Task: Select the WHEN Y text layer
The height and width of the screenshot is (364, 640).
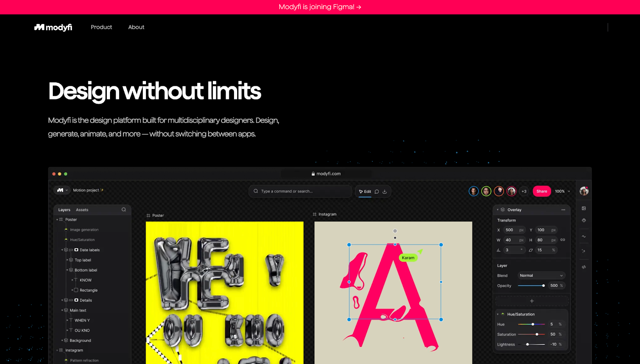Action: coord(82,320)
